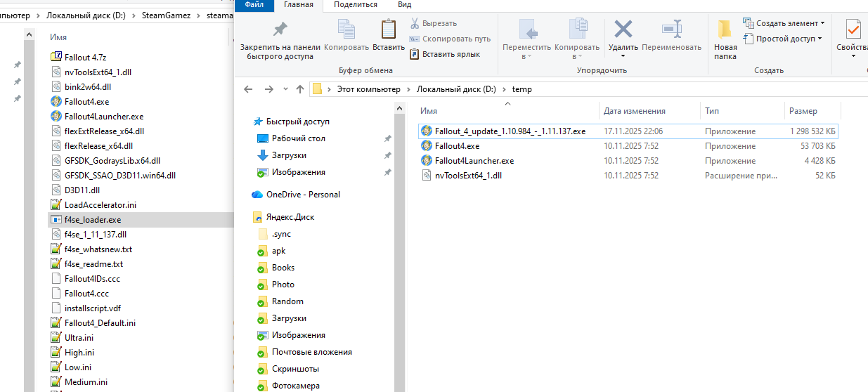The width and height of the screenshot is (868, 392).
Task: Click the temp breadcrumb segment
Action: pyautogui.click(x=522, y=89)
